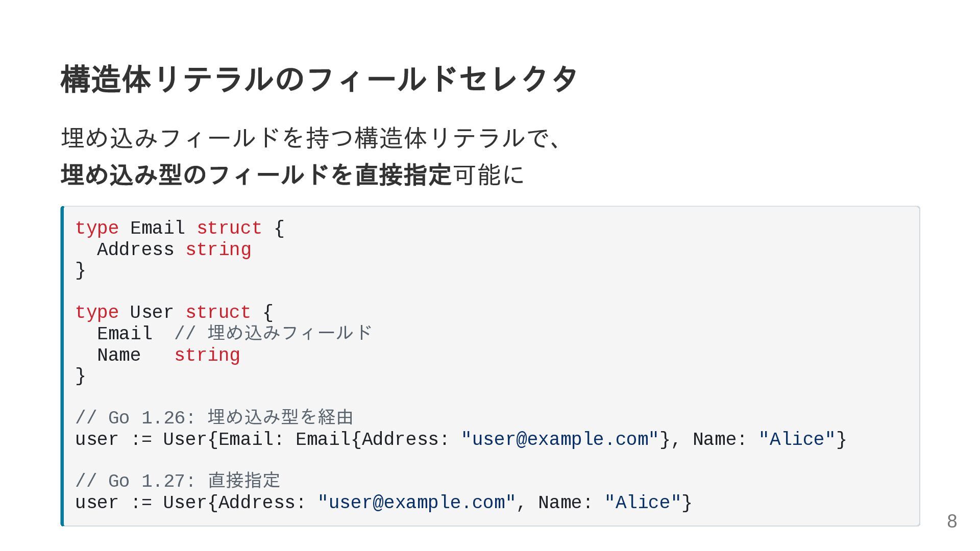Screen dimensions: 980x551
Task: Click the 'type User struct {' code line
Action: click(x=174, y=312)
